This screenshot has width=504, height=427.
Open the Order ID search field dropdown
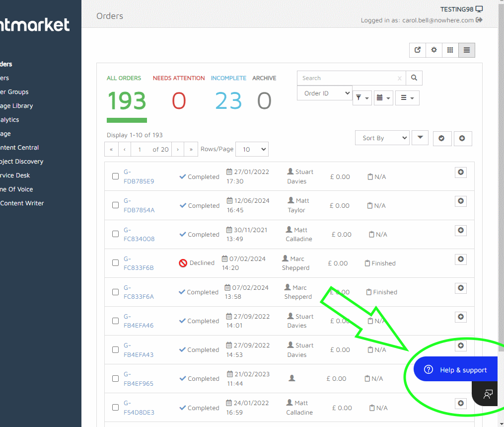pos(325,93)
